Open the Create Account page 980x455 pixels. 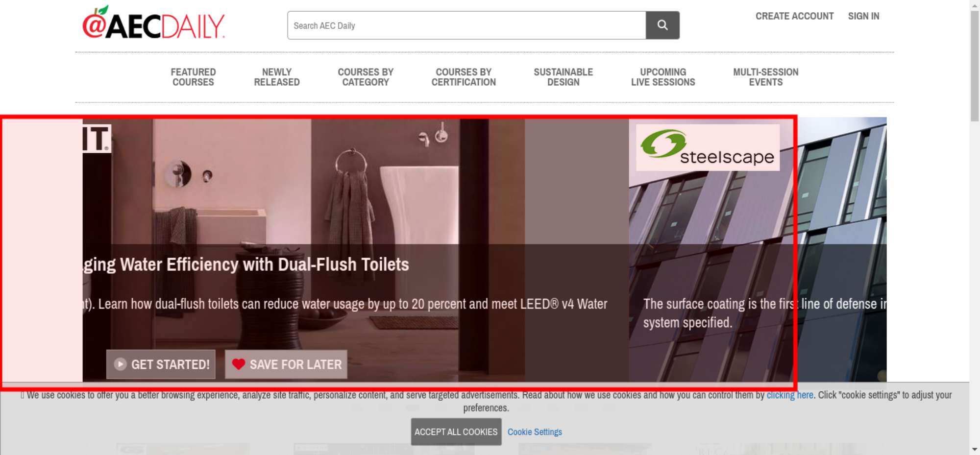[x=794, y=16]
